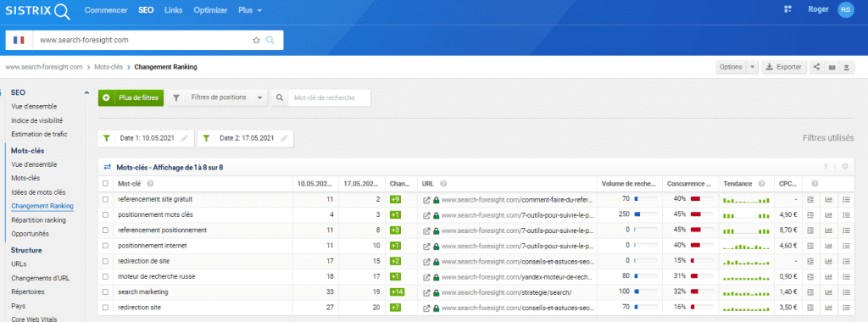The height and width of the screenshot is (322, 868).
Task: Click the help icon next to Tendance header
Action: (x=762, y=184)
